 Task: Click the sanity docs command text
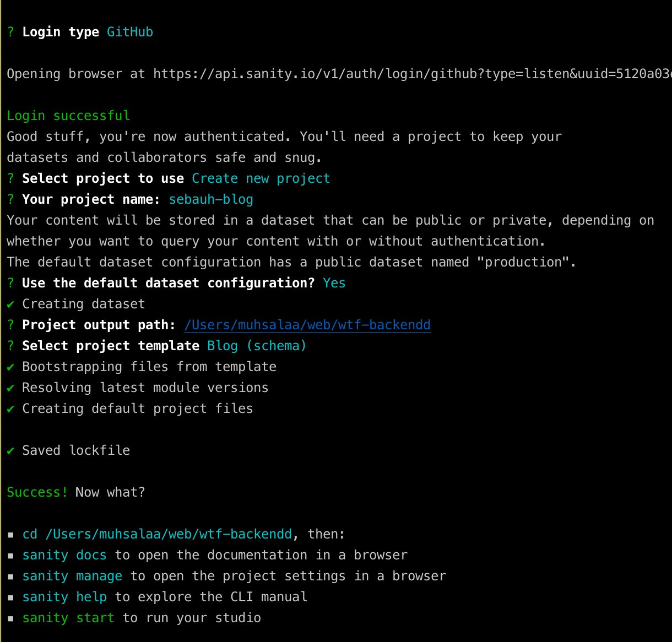(64, 555)
